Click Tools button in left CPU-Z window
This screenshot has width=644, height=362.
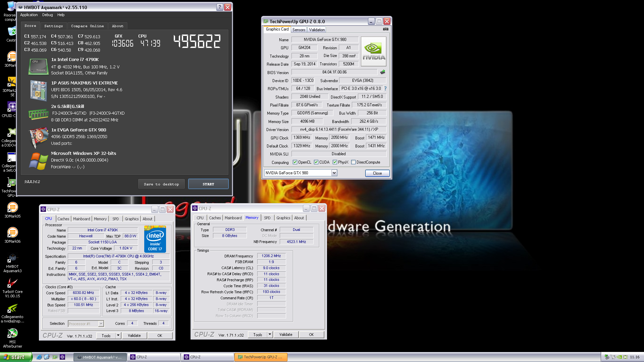tap(106, 336)
